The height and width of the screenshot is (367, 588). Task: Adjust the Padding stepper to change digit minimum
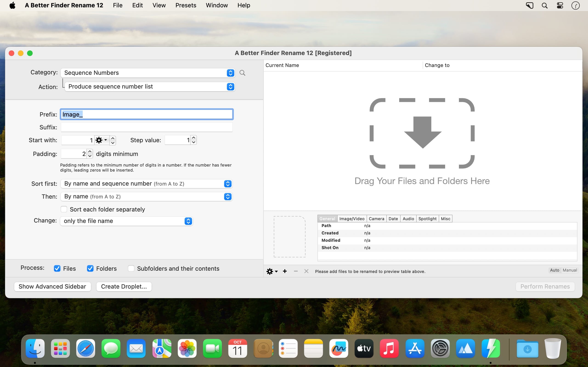coord(89,153)
